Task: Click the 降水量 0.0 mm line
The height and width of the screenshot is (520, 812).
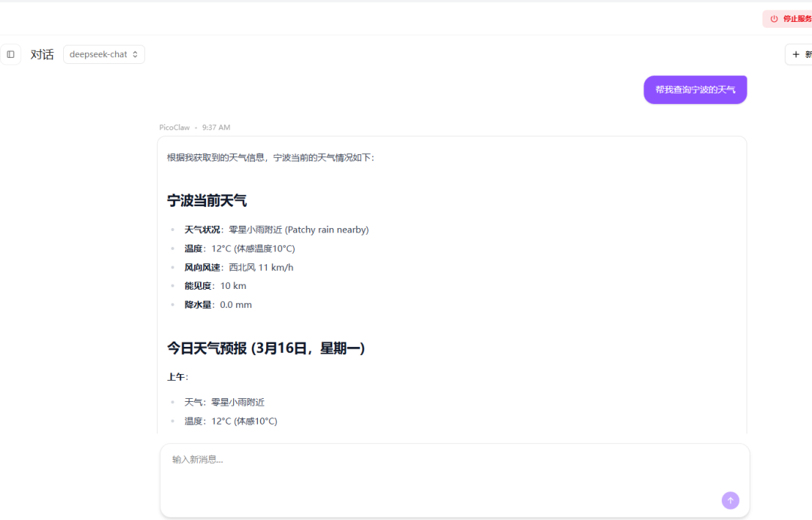Action: pyautogui.click(x=218, y=305)
